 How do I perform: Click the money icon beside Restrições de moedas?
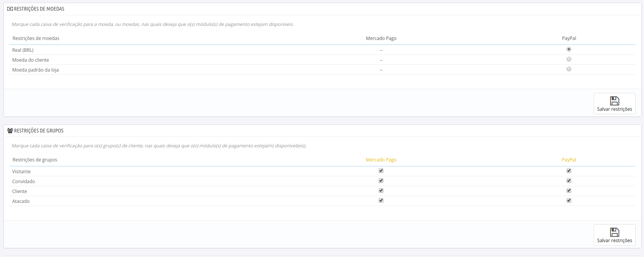tap(10, 9)
